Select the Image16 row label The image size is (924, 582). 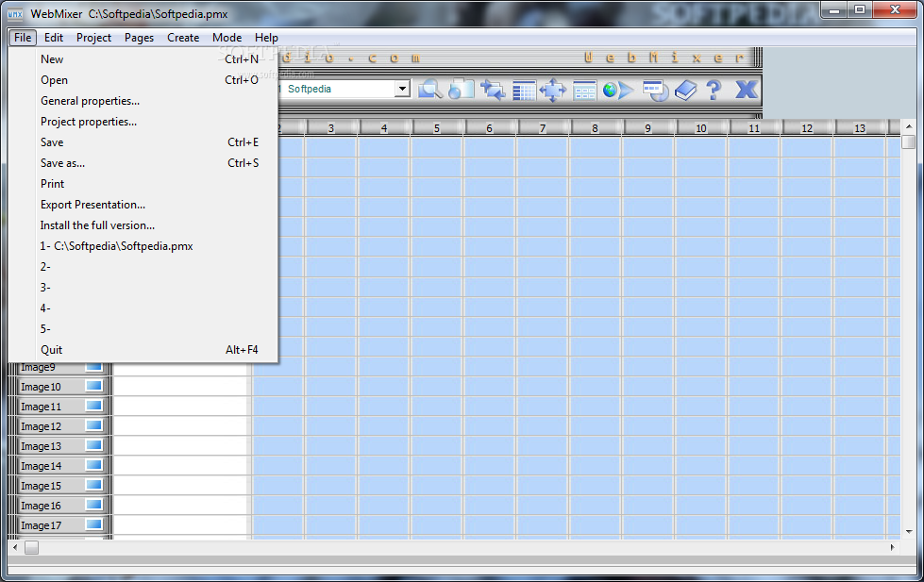pyautogui.click(x=41, y=506)
